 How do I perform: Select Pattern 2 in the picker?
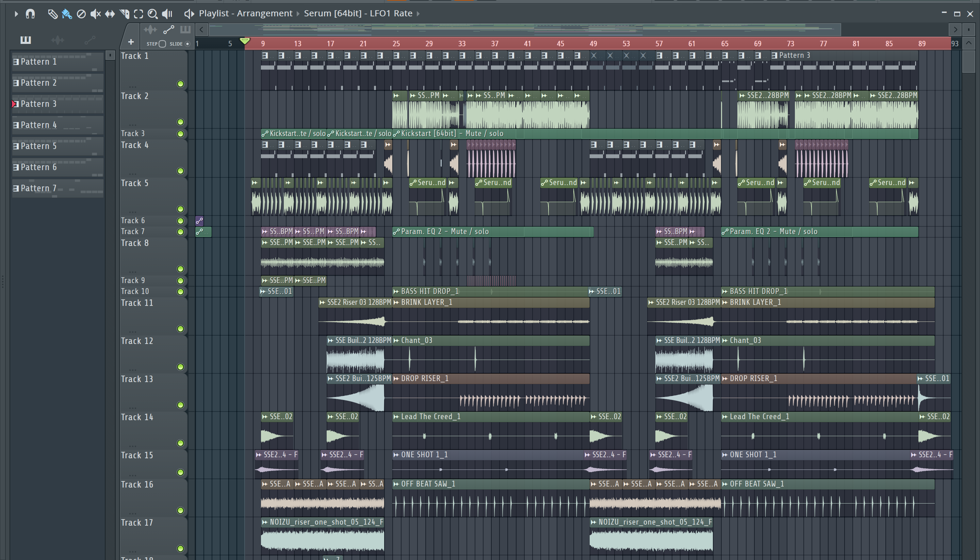click(58, 83)
